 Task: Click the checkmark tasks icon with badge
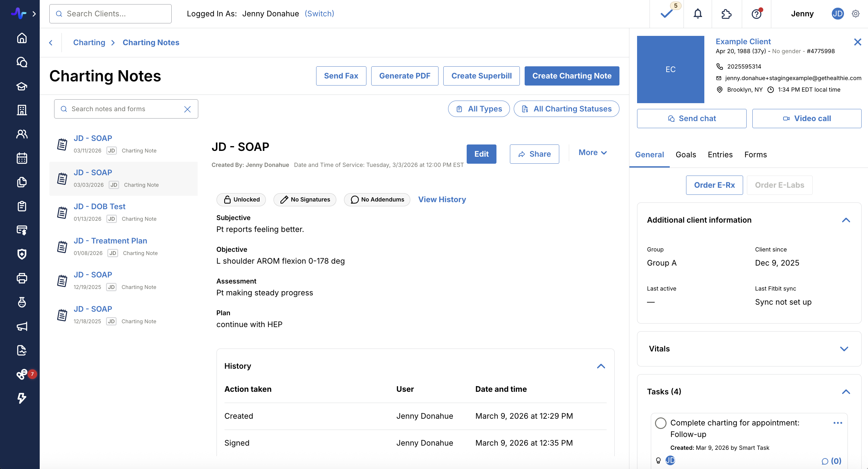tap(666, 14)
